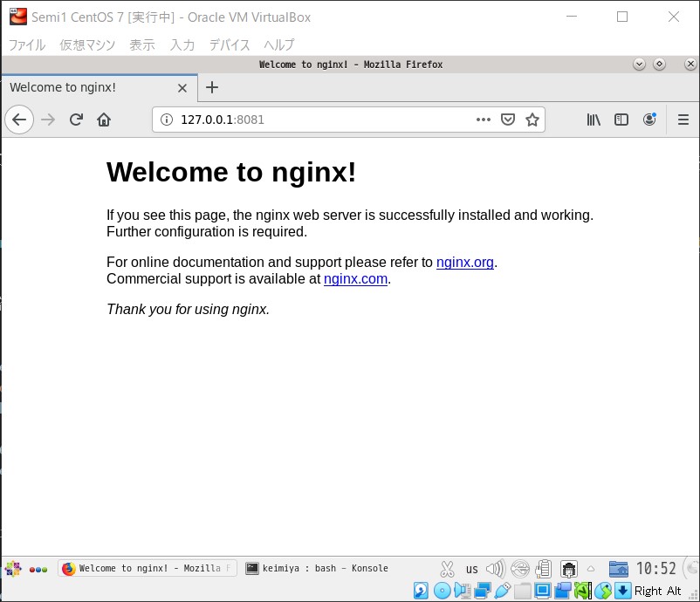The height and width of the screenshot is (602, 700).
Task: Reload the nginx page
Action: pyautogui.click(x=76, y=120)
